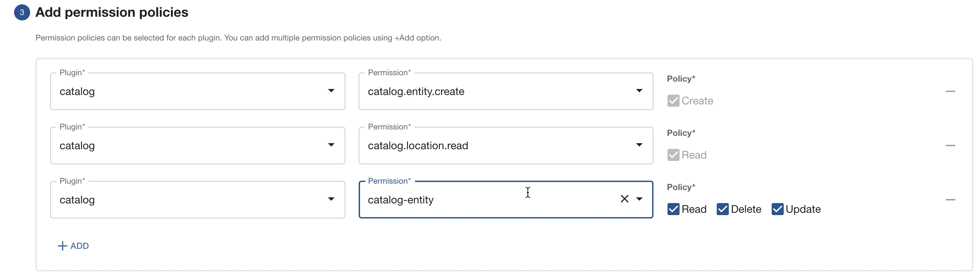Viewport: 980px width, 277px height.
Task: Expand the catalog.entity.create permission dropdown arrow
Action: click(x=639, y=91)
